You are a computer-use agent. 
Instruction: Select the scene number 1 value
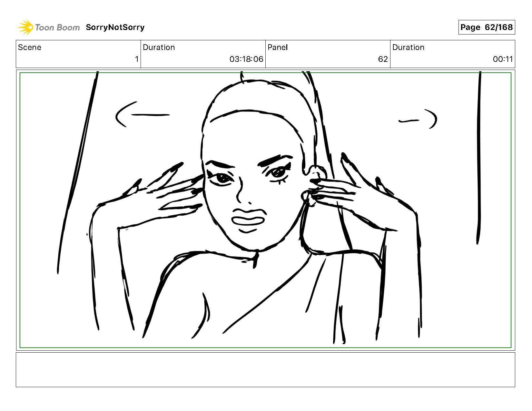(x=137, y=59)
